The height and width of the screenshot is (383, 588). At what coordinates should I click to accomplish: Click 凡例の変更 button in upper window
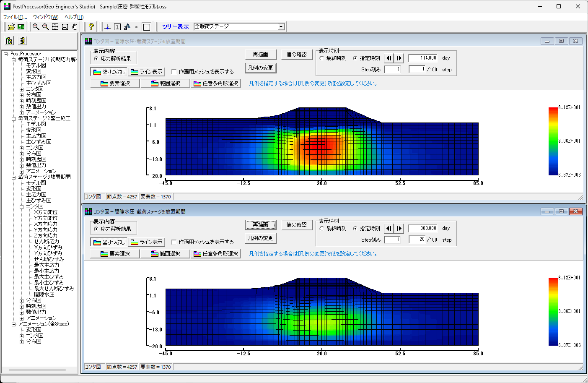point(260,68)
